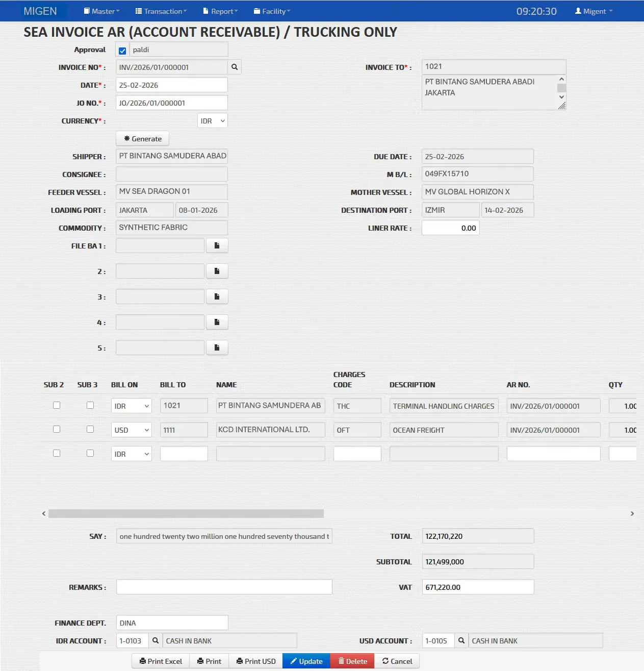Open the Report menu
The height and width of the screenshot is (671, 644).
(220, 11)
